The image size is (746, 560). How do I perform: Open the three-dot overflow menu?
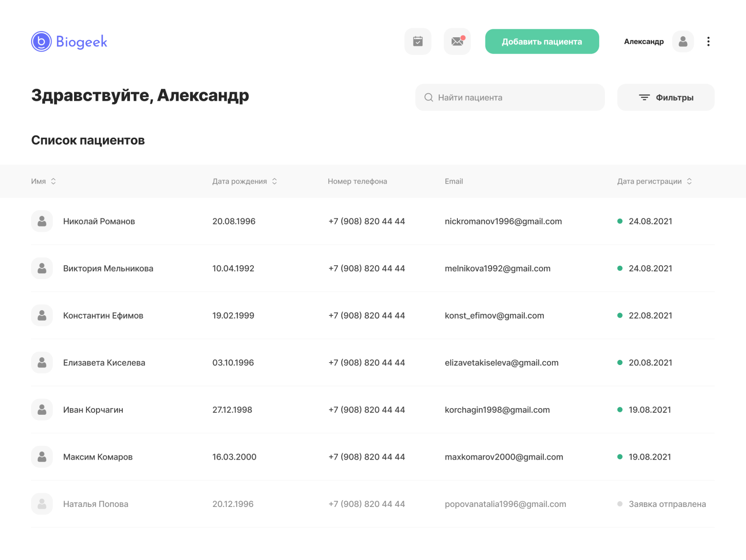708,41
